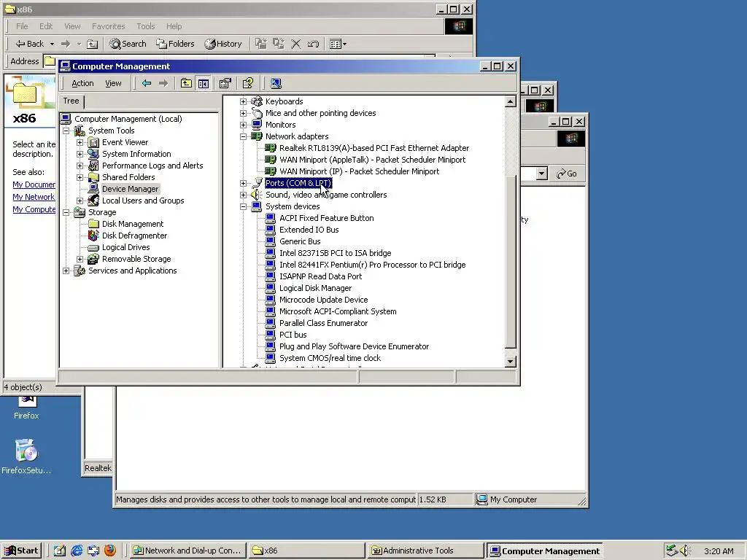Image resolution: width=747 pixels, height=560 pixels.
Task: Open Properties toolbar icon in Computer Management
Action: (225, 83)
